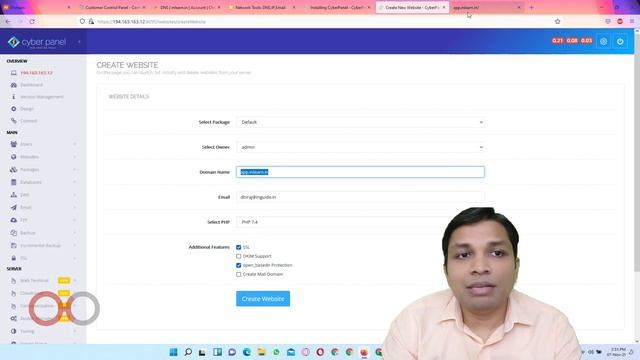Open Windows taskbar Search
The width and height of the screenshot is (640, 360).
(188, 352)
